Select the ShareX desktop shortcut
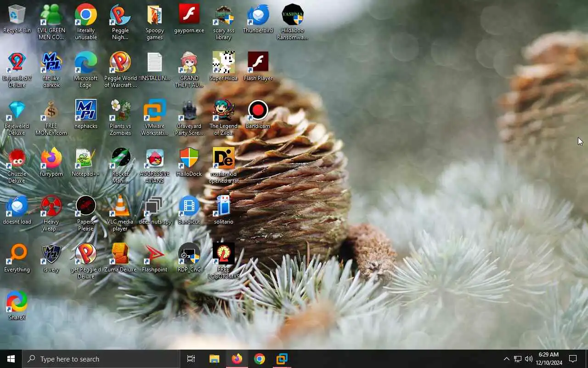Screen dimensions: 588x368 17,306
